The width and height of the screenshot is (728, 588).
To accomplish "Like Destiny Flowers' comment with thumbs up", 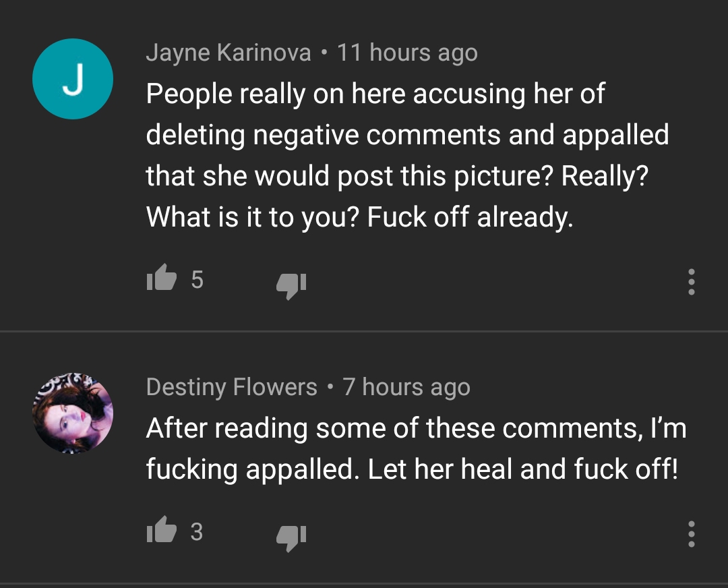I will [x=161, y=529].
